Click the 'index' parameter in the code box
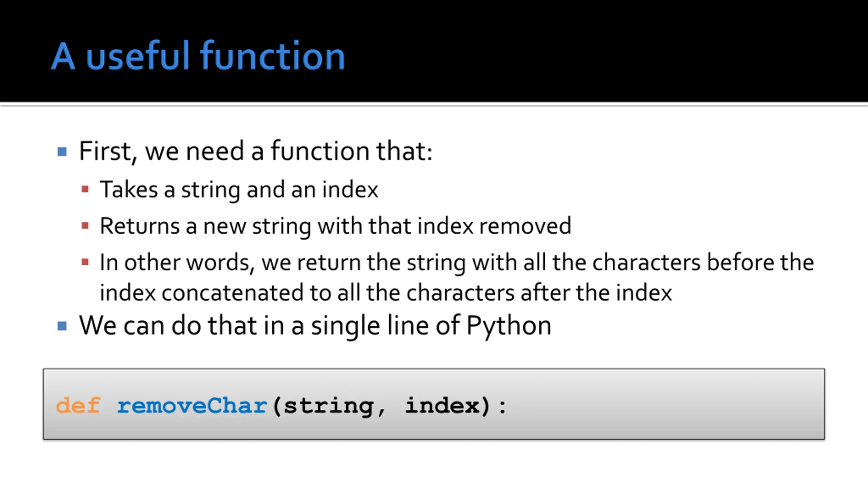This screenshot has width=868, height=488. click(442, 405)
